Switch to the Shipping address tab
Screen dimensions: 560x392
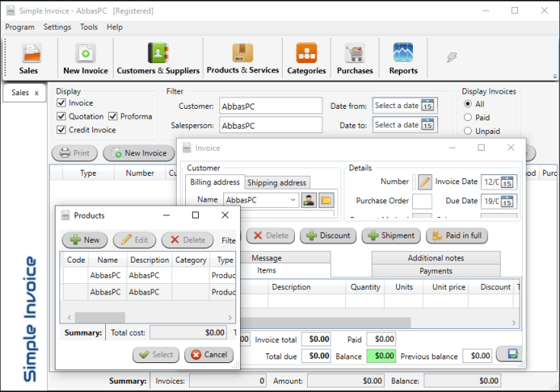277,183
